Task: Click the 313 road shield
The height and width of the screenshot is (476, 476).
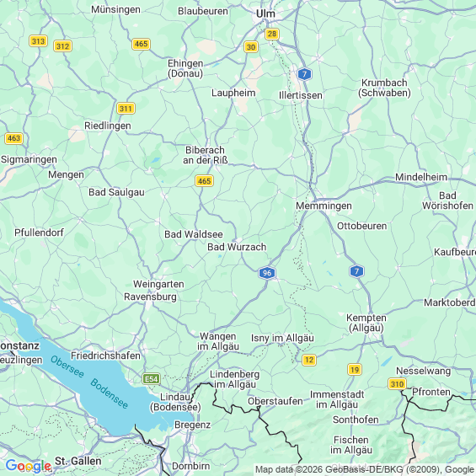Action: tap(38, 41)
